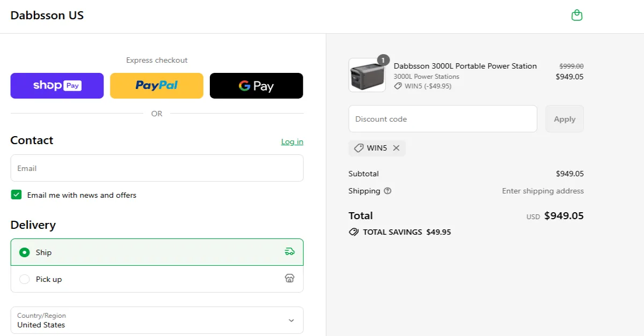
Task: Disable the email news and offers checkbox
Action: point(16,195)
